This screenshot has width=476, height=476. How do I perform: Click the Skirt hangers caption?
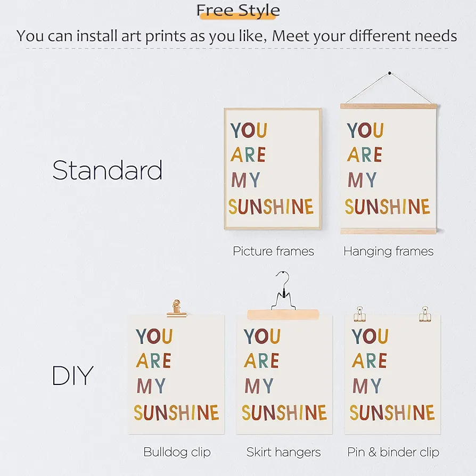(284, 452)
